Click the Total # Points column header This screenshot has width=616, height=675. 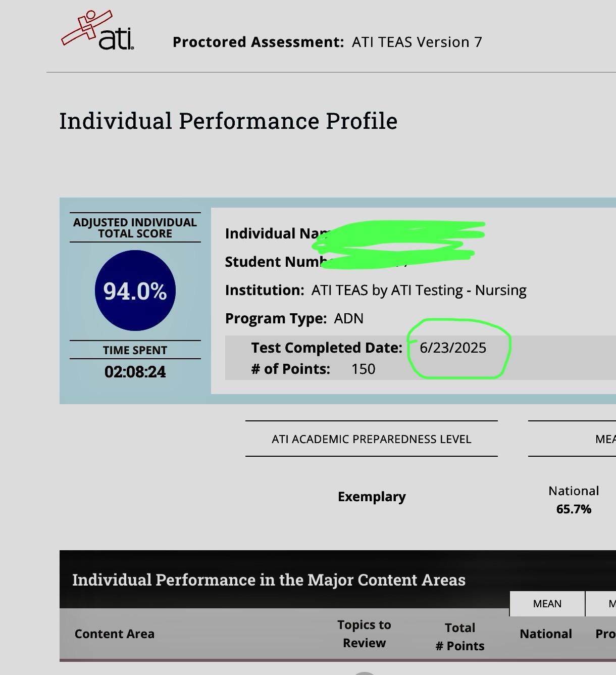[x=460, y=637]
